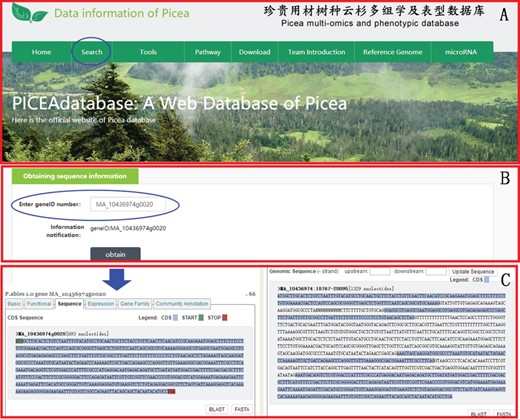Click the START legend green swatch
This screenshot has width=520, height=419.
click(x=201, y=318)
